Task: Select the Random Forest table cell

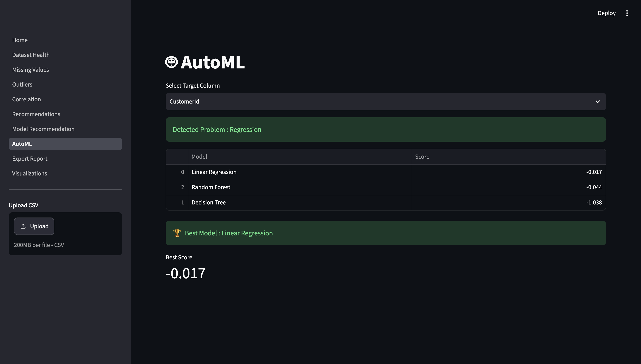Action: 300,187
